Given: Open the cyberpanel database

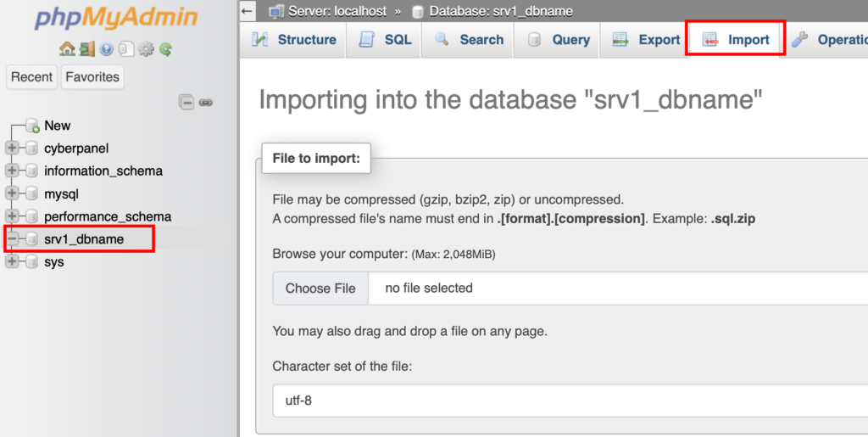Looking at the screenshot, I should coord(76,148).
